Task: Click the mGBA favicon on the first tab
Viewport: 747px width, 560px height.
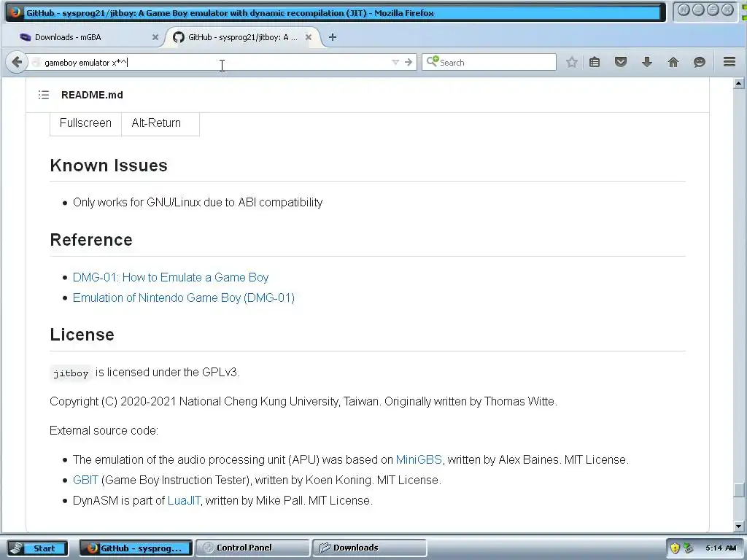Action: click(x=26, y=37)
